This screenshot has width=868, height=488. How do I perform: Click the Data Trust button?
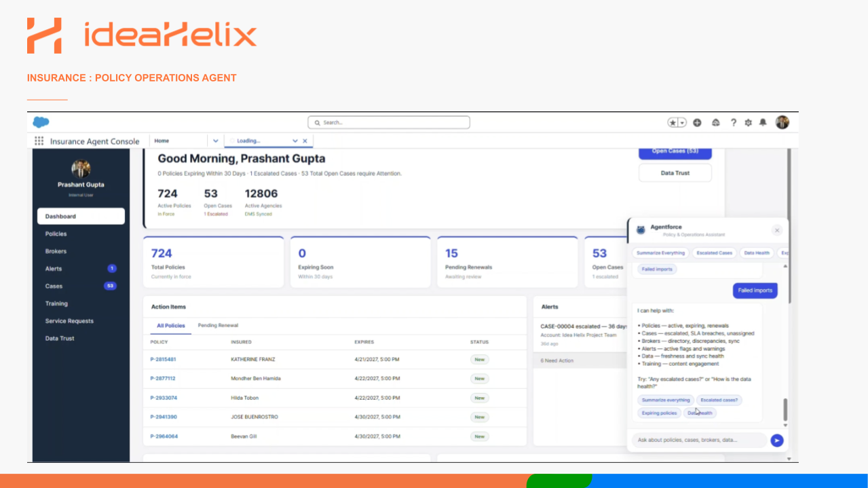[675, 173]
